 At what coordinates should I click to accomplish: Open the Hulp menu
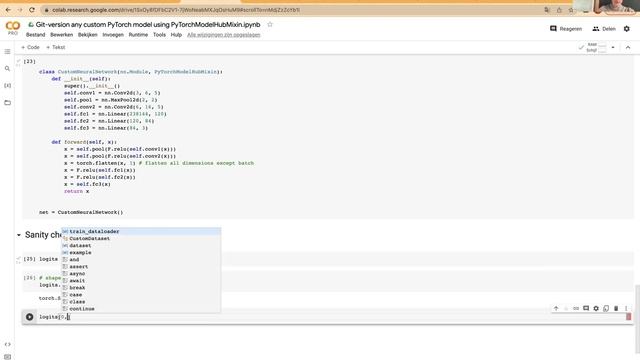[176, 35]
